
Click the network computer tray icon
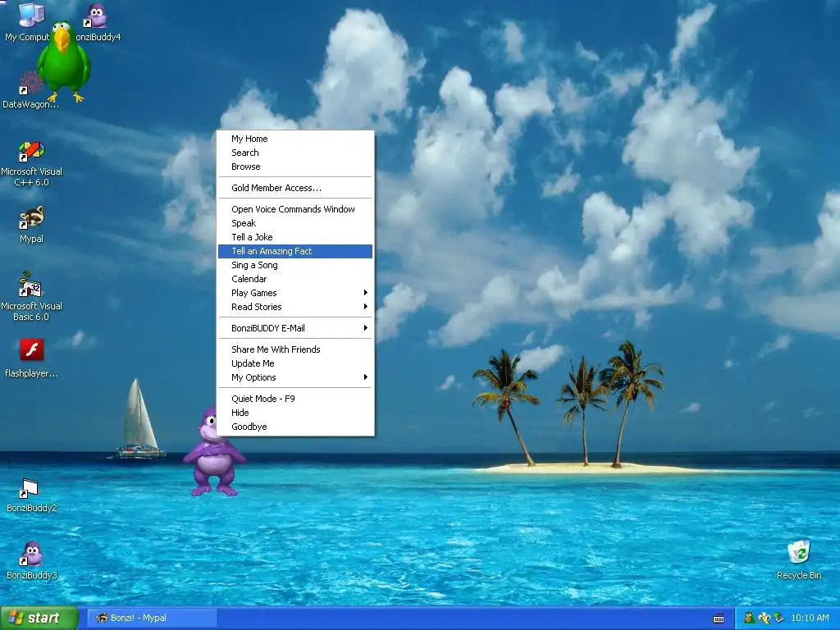click(x=779, y=618)
